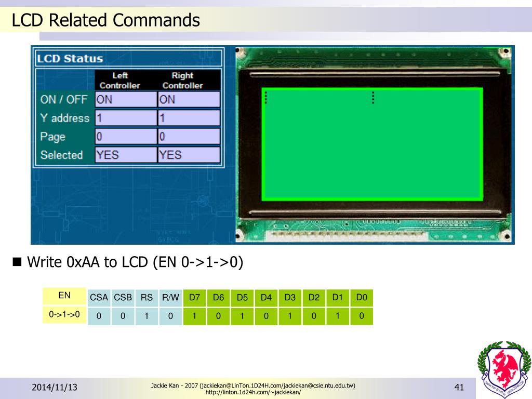Viewport: 532px width, 399px height.
Task: Click the slide title 'LCD Related Commands'
Action: [105, 20]
